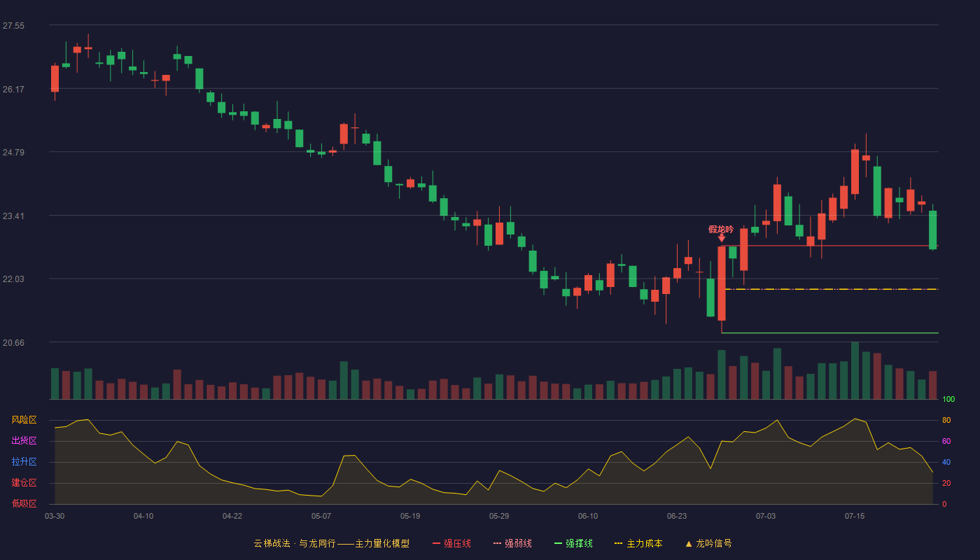Click the 低吸区 zone label
Screen dimensions: 980x560
coord(24,503)
